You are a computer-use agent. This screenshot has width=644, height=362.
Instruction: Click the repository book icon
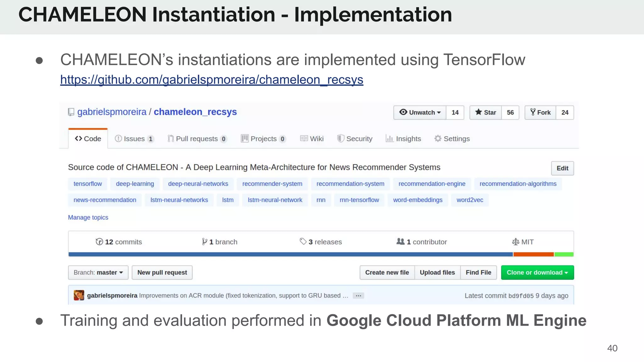[x=71, y=112]
